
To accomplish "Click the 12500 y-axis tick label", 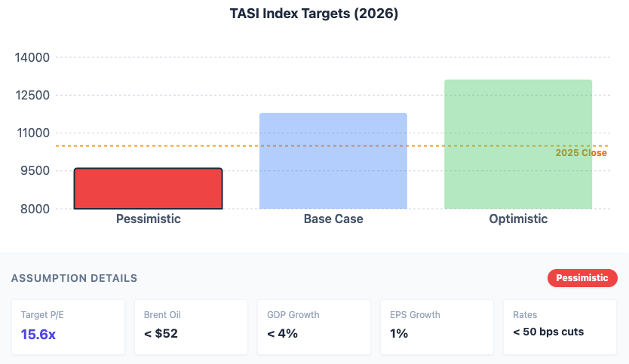I will (33, 96).
